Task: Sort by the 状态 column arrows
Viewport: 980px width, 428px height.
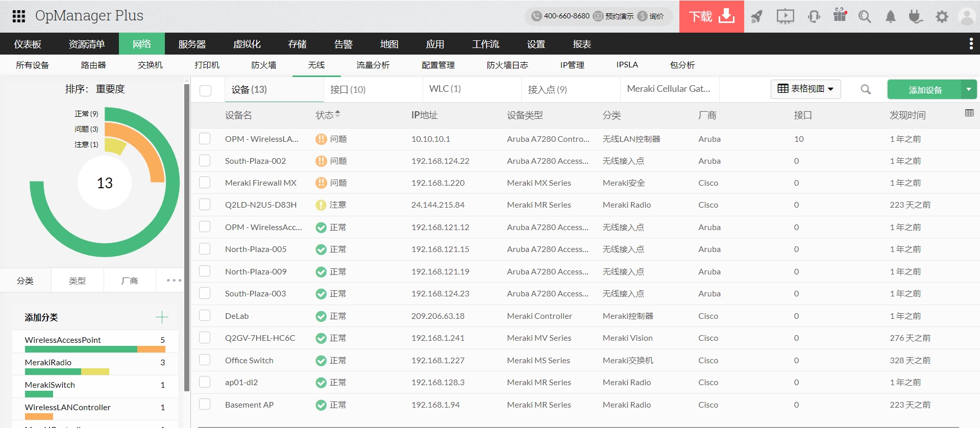Action: point(337,114)
